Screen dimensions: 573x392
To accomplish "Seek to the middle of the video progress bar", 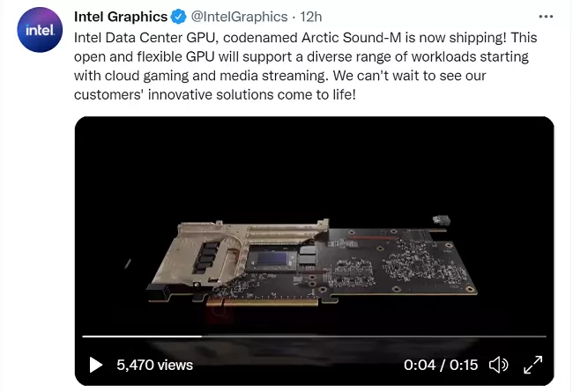I will tap(315, 337).
